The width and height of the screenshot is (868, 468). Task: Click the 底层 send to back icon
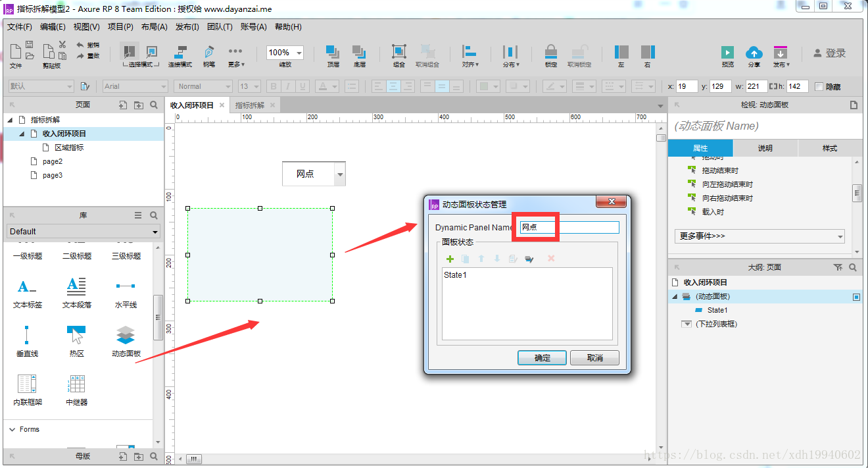(x=359, y=52)
